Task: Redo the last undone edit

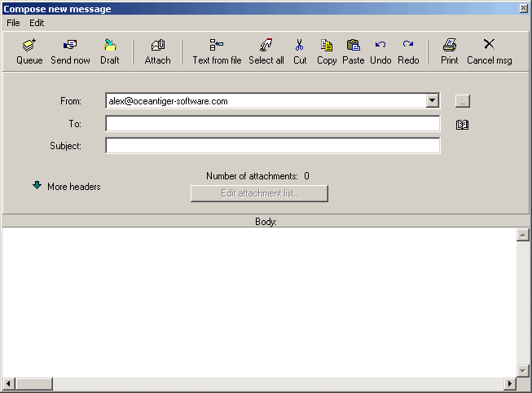Action: point(408,51)
